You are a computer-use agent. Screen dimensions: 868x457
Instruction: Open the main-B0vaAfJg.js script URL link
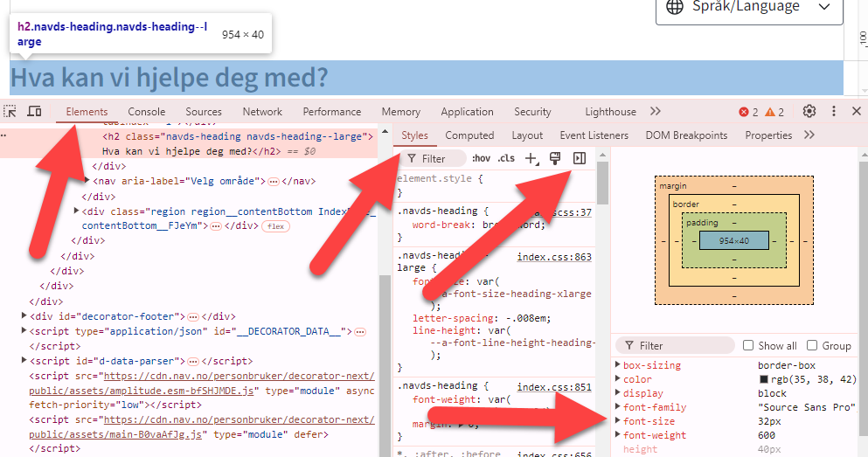point(202,427)
